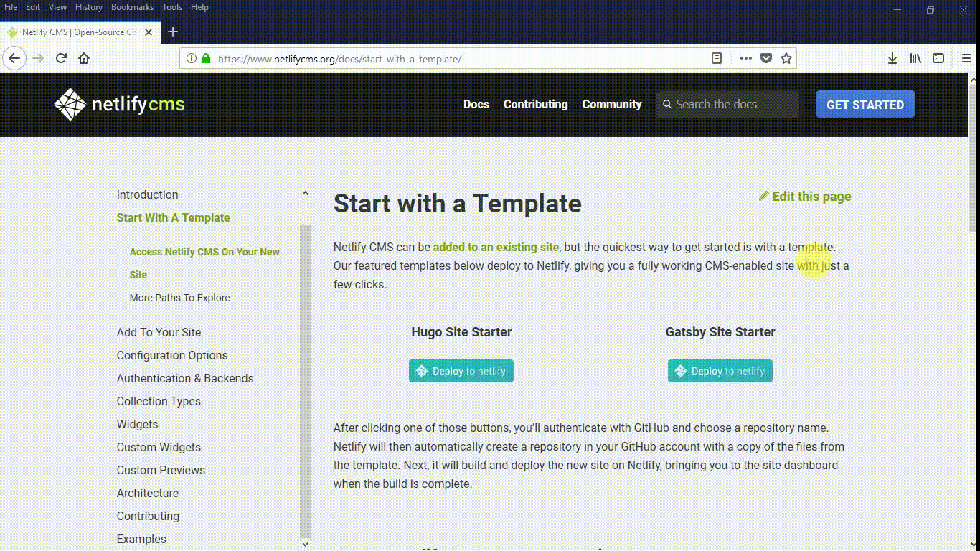Click the Netlify CMS logo
980x551 pixels.
119,105
